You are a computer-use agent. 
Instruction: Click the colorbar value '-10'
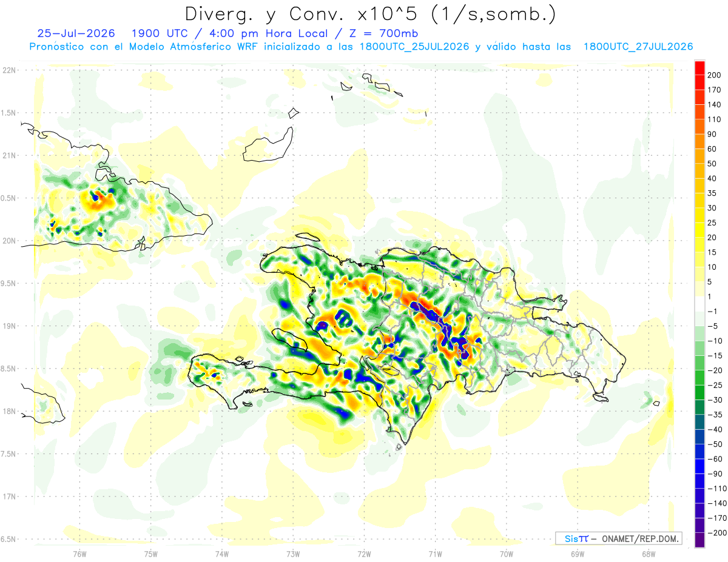coord(715,341)
